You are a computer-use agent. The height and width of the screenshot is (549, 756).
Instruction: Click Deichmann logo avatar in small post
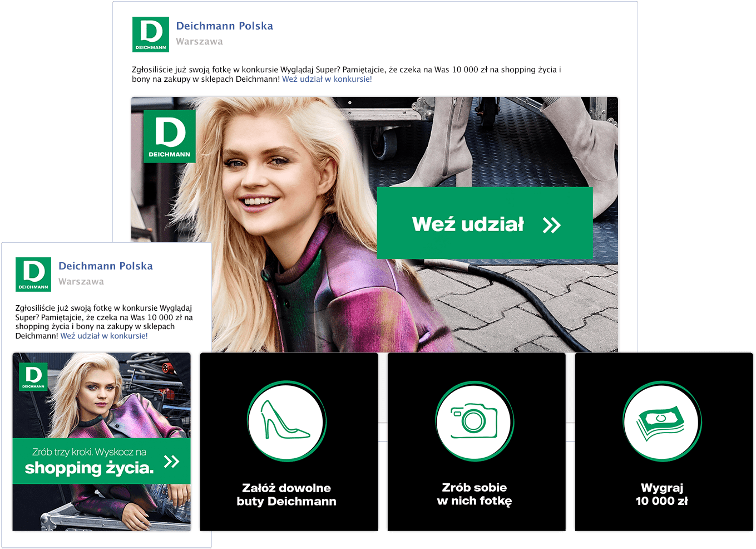click(x=33, y=274)
